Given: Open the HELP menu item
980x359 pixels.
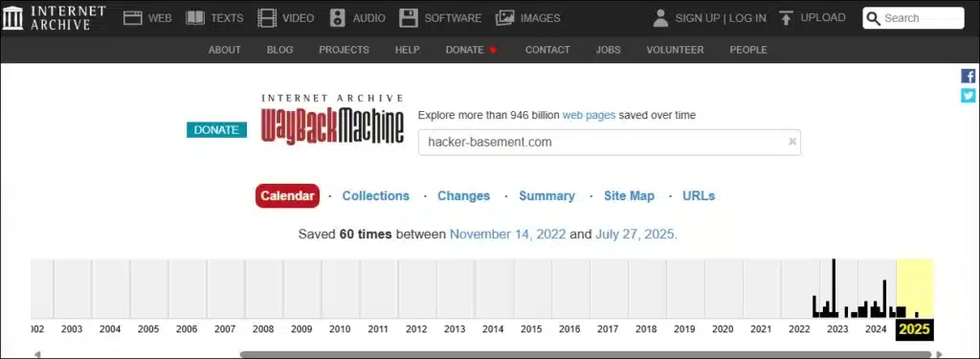Looking at the screenshot, I should [408, 50].
